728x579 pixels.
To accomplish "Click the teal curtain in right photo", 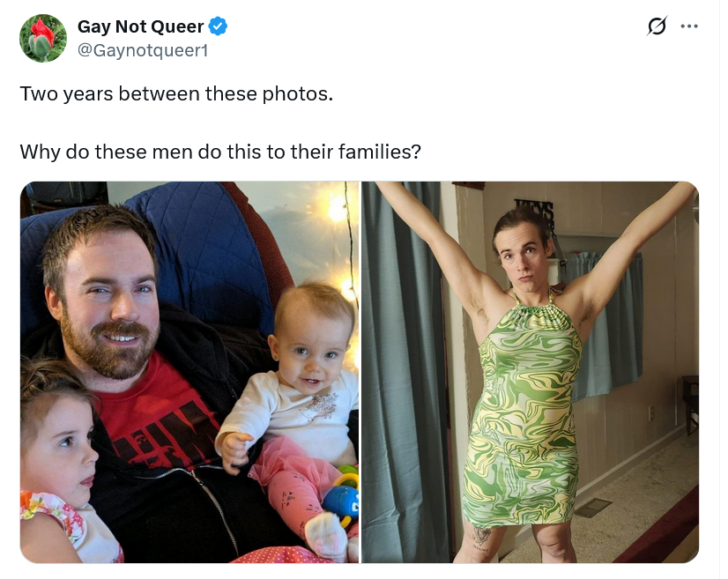I will click(402, 371).
